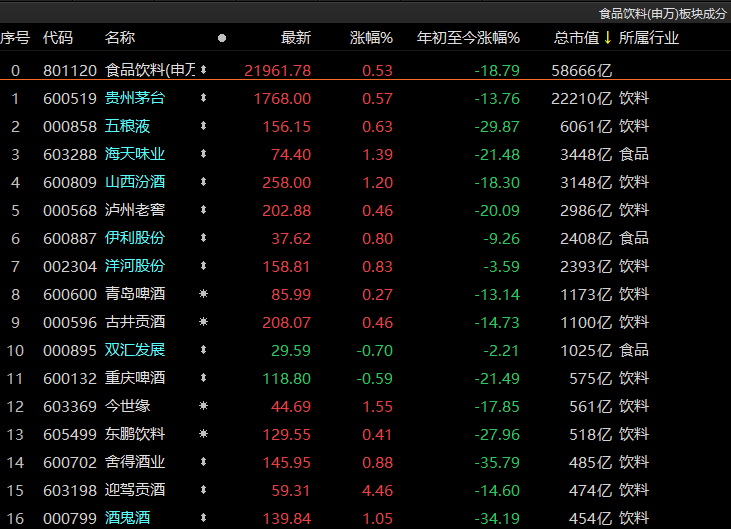Image resolution: width=731 pixels, height=529 pixels.
Task: Select stock code 603198
Action: (70, 490)
